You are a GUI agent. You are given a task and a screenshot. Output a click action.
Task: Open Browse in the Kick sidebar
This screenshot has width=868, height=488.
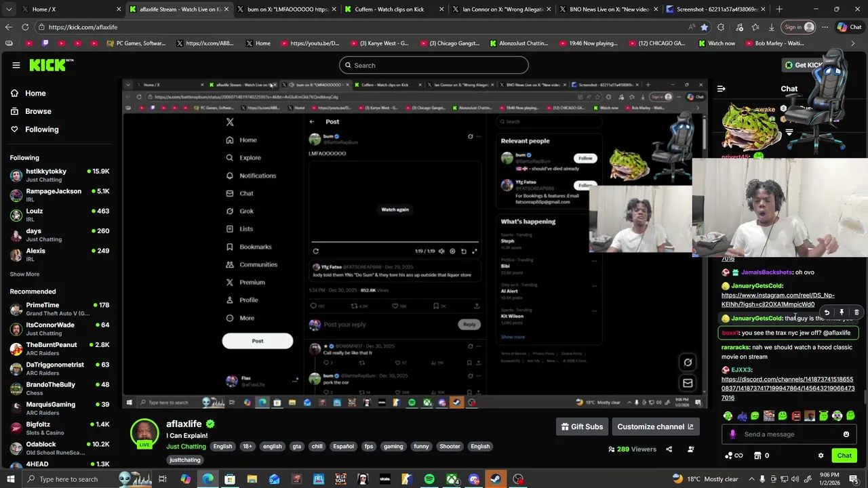(x=31, y=111)
